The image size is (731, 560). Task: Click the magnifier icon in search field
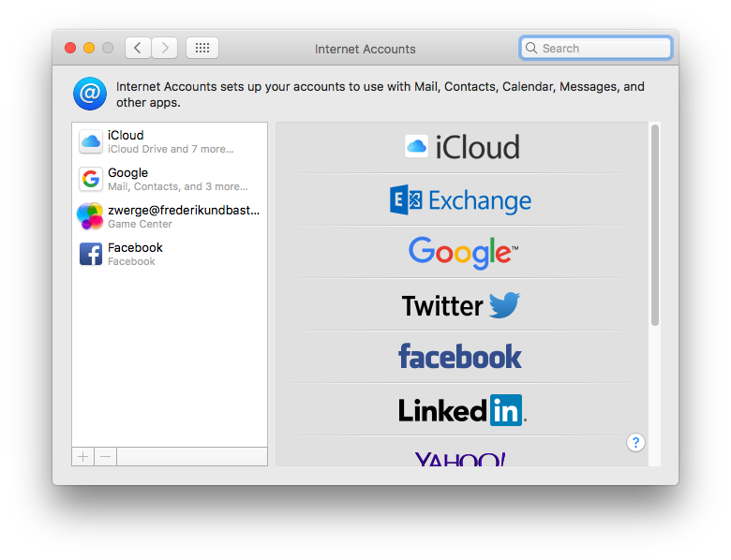pos(531,48)
